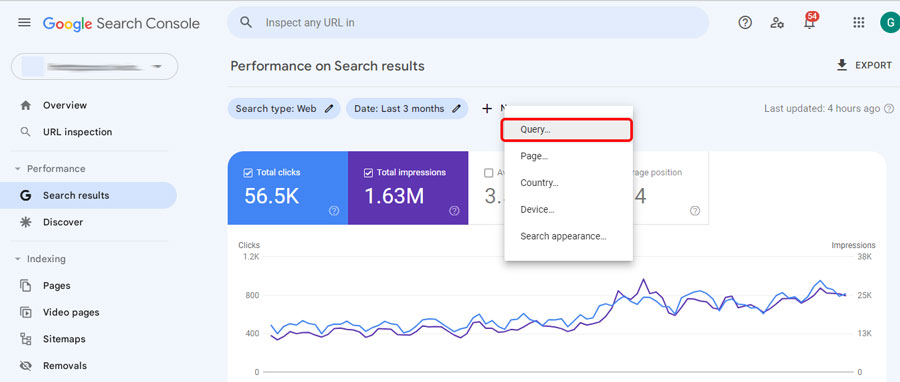The image size is (900, 382).
Task: Enable the Average CTR checkbox
Action: pos(489,172)
